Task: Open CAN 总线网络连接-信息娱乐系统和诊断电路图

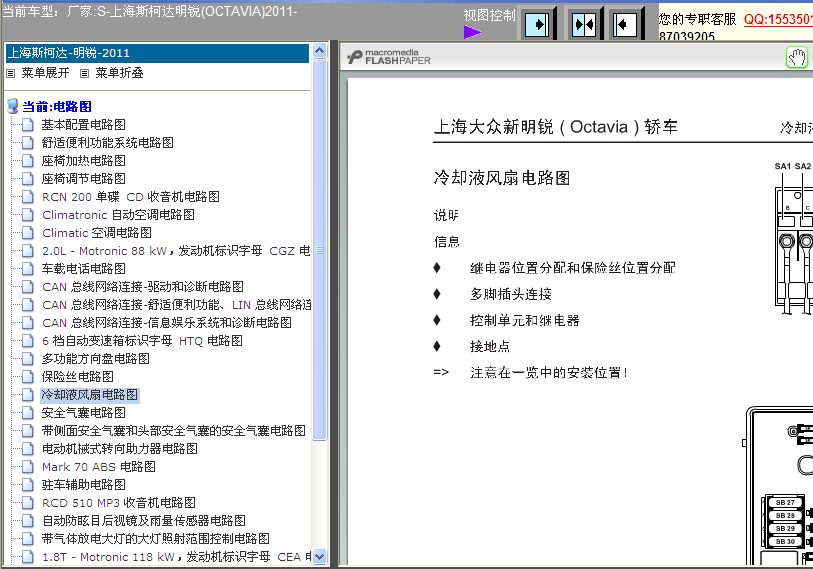Action: 166,323
